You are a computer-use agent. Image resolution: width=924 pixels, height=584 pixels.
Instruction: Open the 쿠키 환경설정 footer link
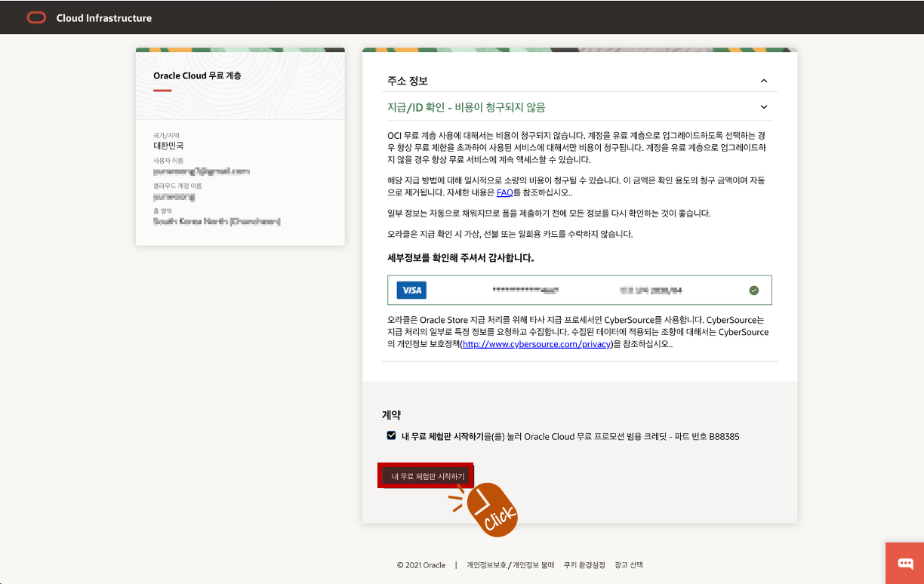[x=584, y=564]
